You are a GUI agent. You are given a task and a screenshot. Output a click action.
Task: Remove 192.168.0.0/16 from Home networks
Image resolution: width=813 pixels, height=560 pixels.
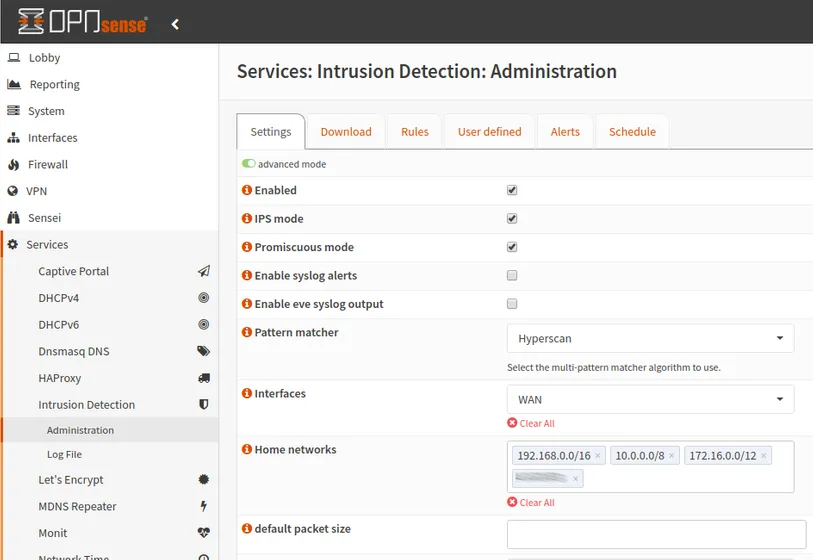[598, 456]
